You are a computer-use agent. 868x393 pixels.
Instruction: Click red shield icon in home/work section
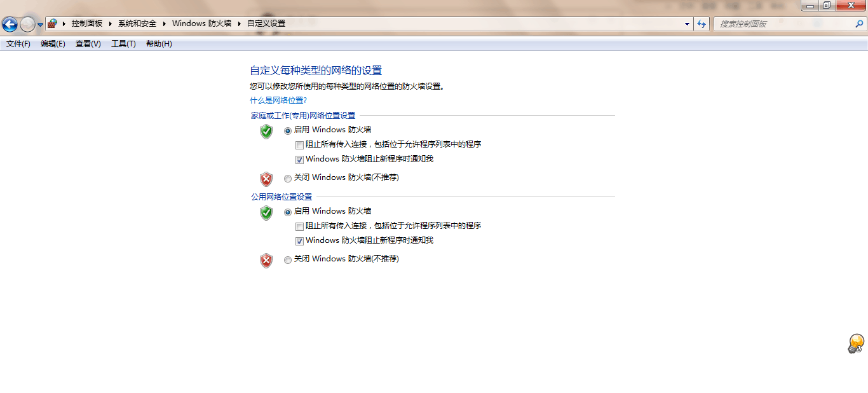tap(266, 179)
